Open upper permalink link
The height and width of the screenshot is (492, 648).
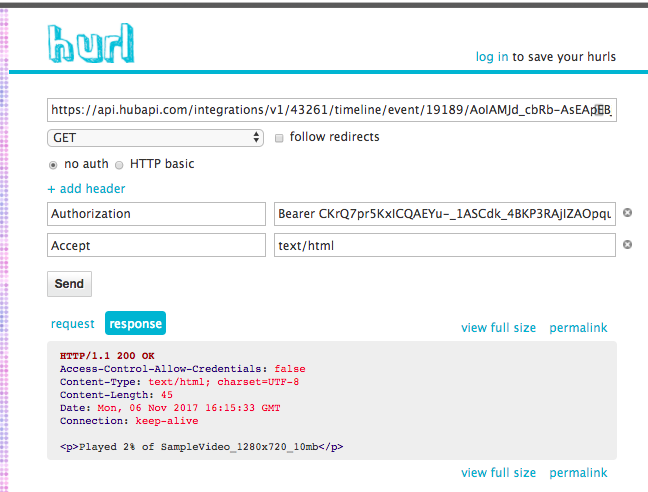578,328
